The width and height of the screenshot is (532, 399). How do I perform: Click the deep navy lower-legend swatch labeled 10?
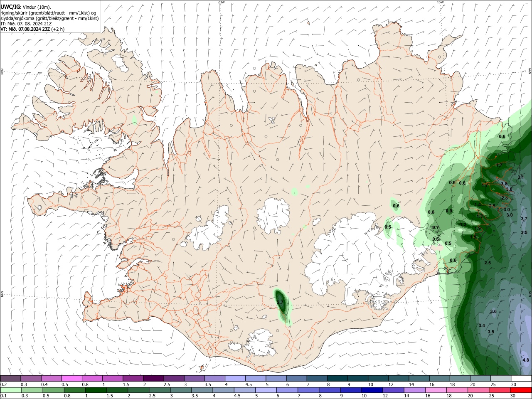click(372, 390)
